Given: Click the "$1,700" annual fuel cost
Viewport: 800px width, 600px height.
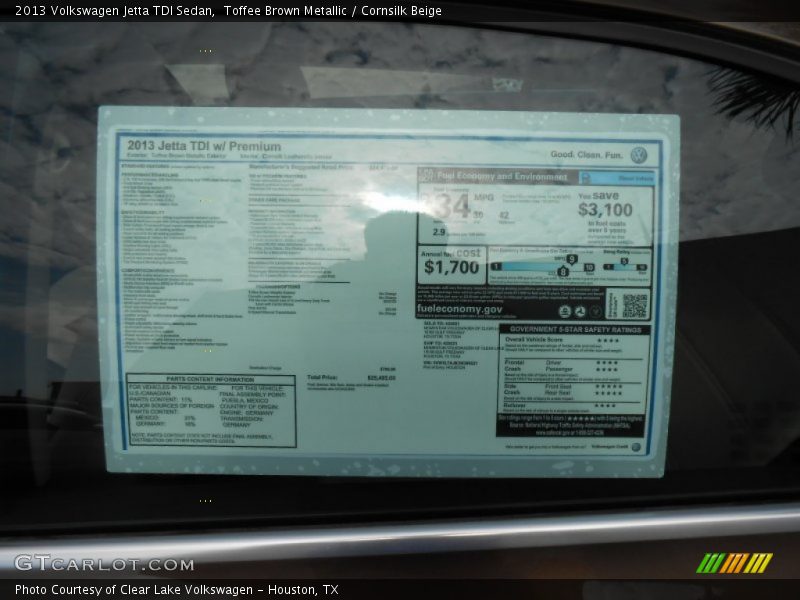Looking at the screenshot, I should click(x=452, y=267).
